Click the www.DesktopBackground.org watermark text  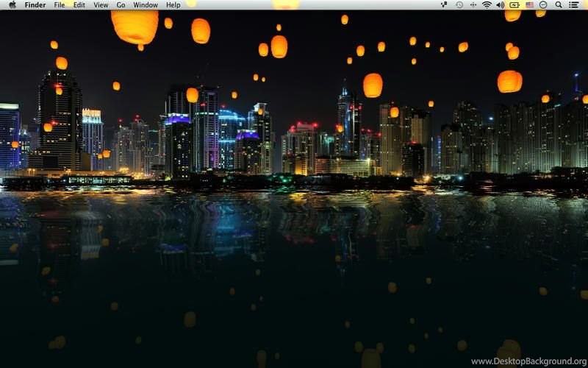click(528, 361)
